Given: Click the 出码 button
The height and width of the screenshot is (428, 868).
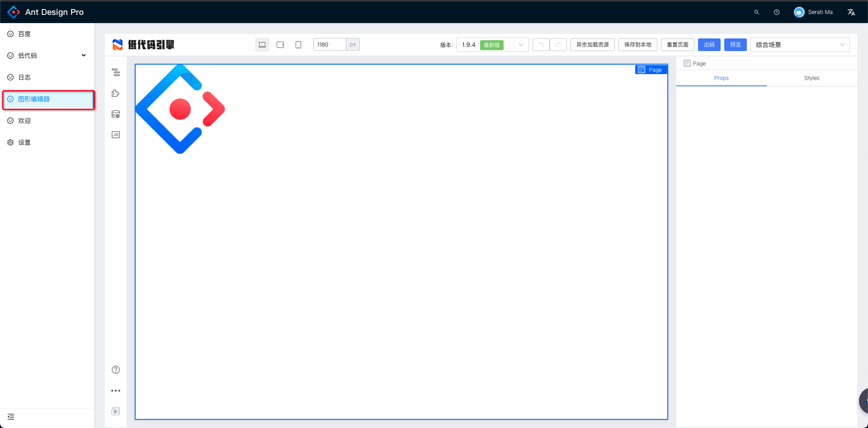Looking at the screenshot, I should pyautogui.click(x=709, y=45).
